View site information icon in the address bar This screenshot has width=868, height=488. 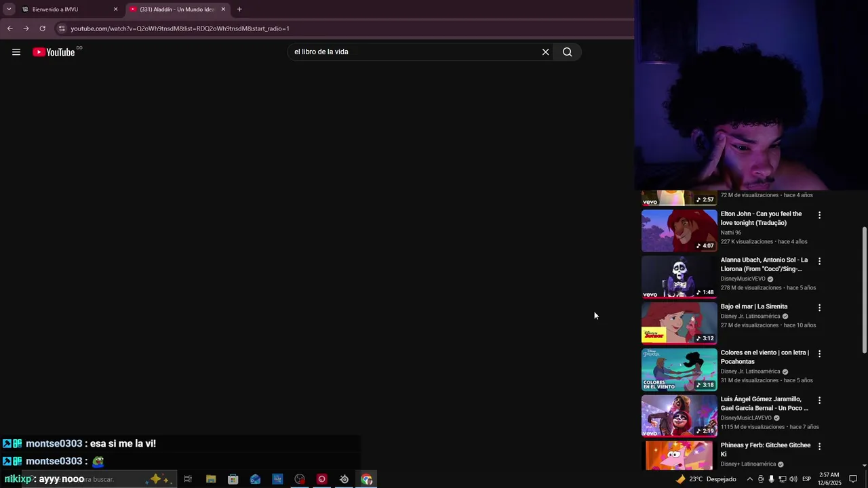[x=62, y=28]
